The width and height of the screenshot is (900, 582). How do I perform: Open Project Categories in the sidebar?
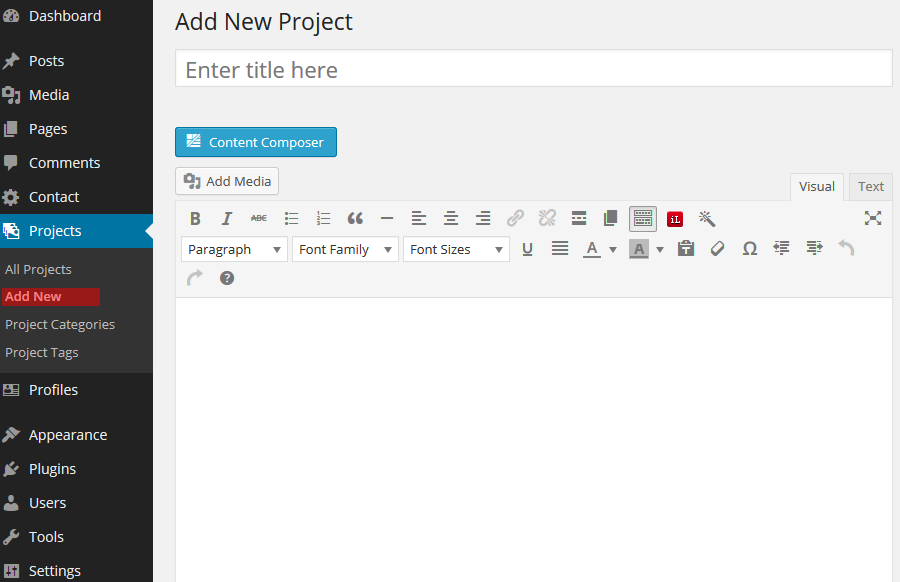point(60,324)
